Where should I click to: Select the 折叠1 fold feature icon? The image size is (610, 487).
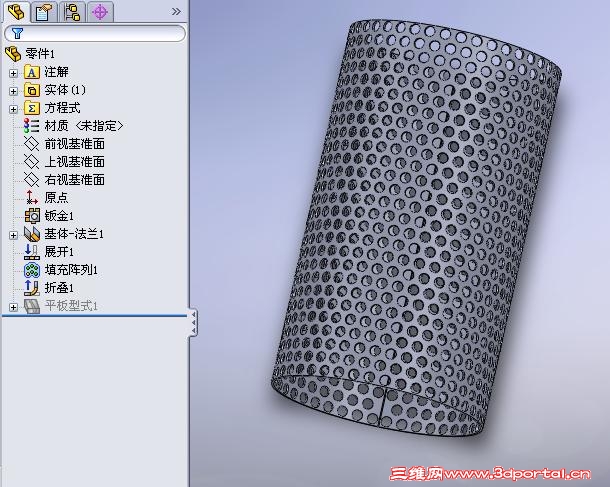[x=32, y=287]
